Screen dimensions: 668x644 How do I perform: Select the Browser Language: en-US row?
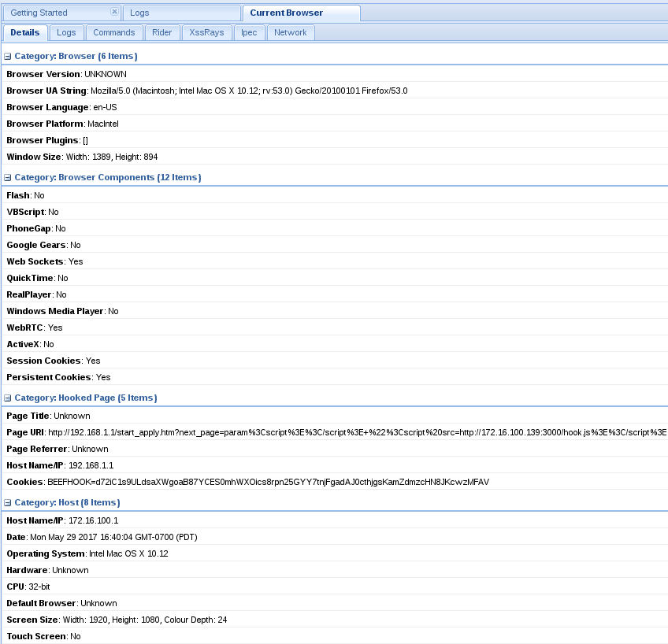(x=335, y=107)
